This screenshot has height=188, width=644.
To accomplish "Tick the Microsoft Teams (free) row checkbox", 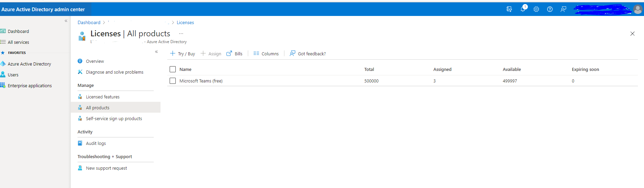I will [x=173, y=81].
